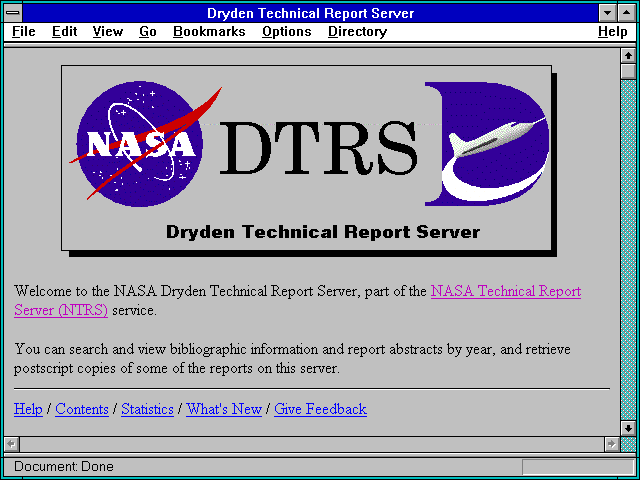Click the window title bar text
Screen dimensions: 640x480
311,13
